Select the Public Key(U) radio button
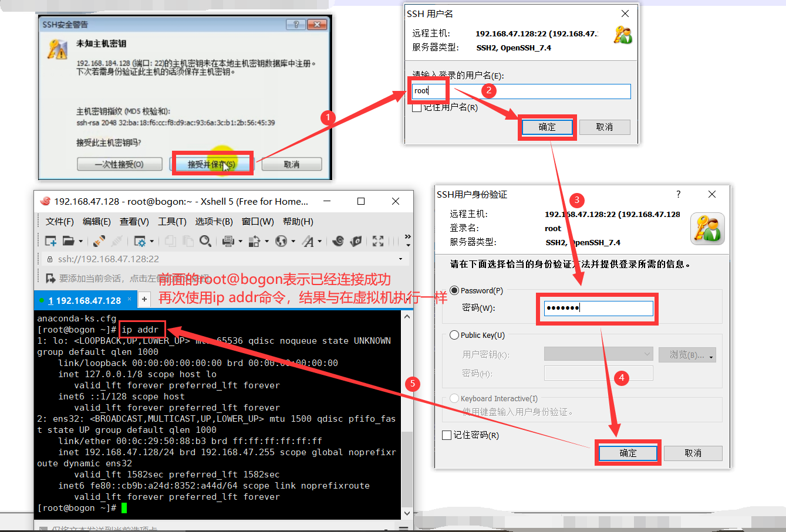The height and width of the screenshot is (532, 786). (x=454, y=335)
